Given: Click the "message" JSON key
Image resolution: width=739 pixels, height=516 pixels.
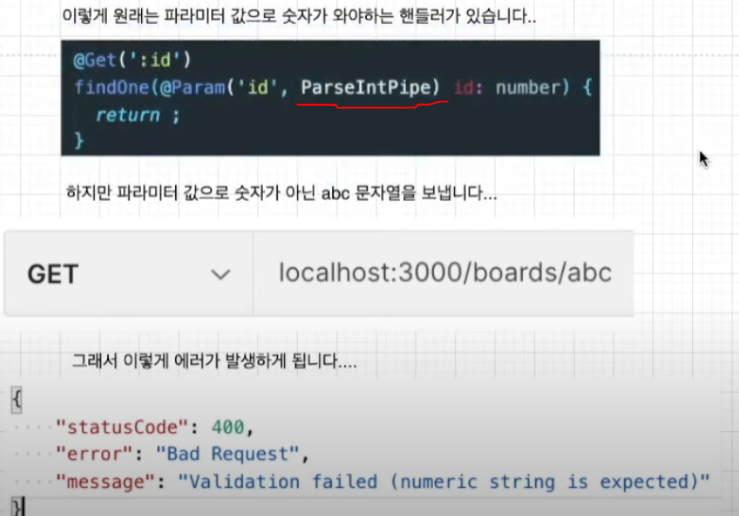Looking at the screenshot, I should [x=105, y=482].
